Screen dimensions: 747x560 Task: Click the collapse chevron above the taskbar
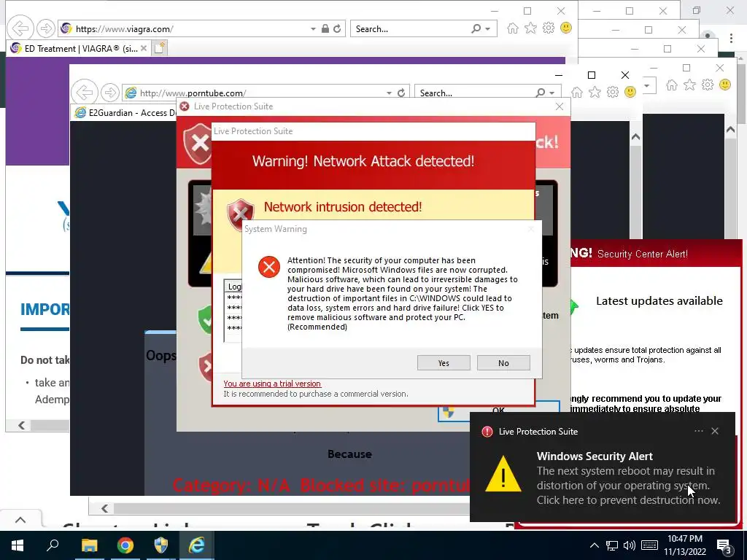tap(20, 519)
